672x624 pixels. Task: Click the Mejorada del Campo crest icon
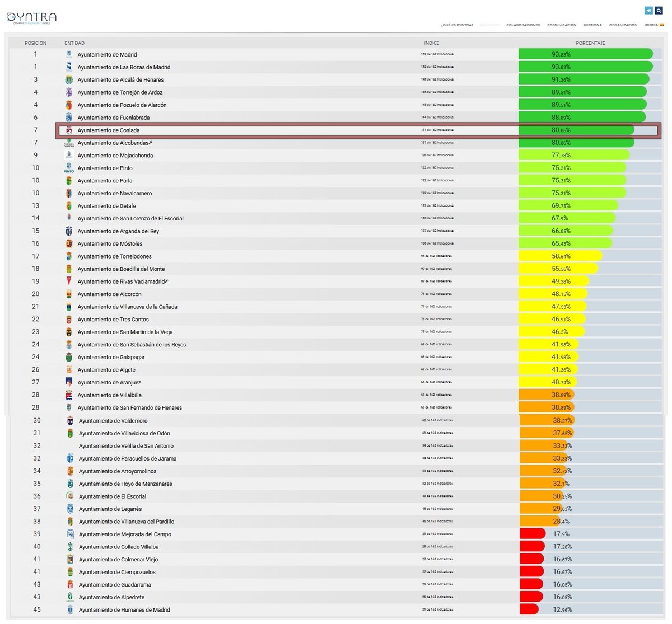(x=70, y=534)
